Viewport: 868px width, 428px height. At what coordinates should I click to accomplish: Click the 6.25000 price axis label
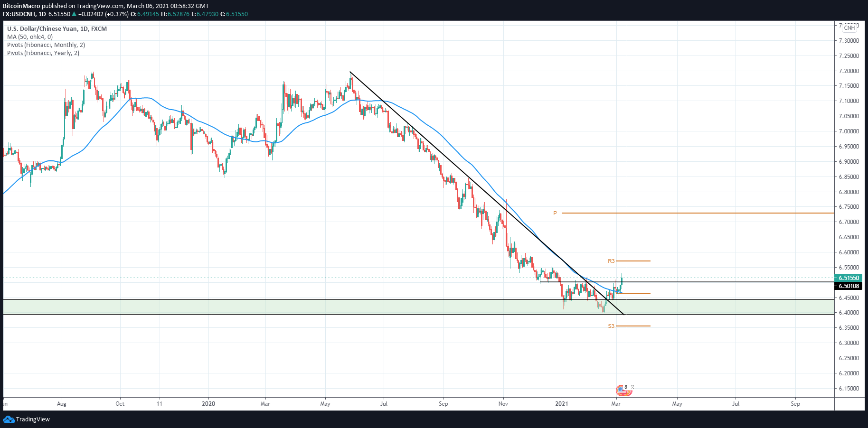click(x=849, y=358)
